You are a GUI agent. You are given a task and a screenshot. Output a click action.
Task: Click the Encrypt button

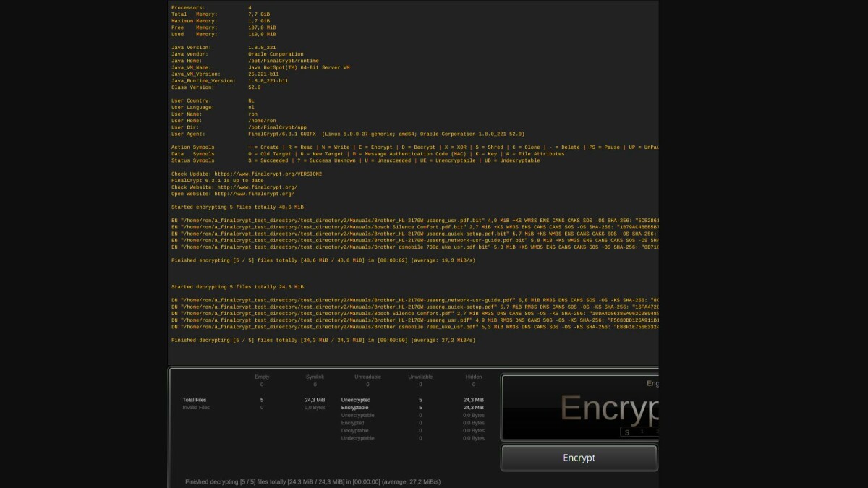[579, 458]
